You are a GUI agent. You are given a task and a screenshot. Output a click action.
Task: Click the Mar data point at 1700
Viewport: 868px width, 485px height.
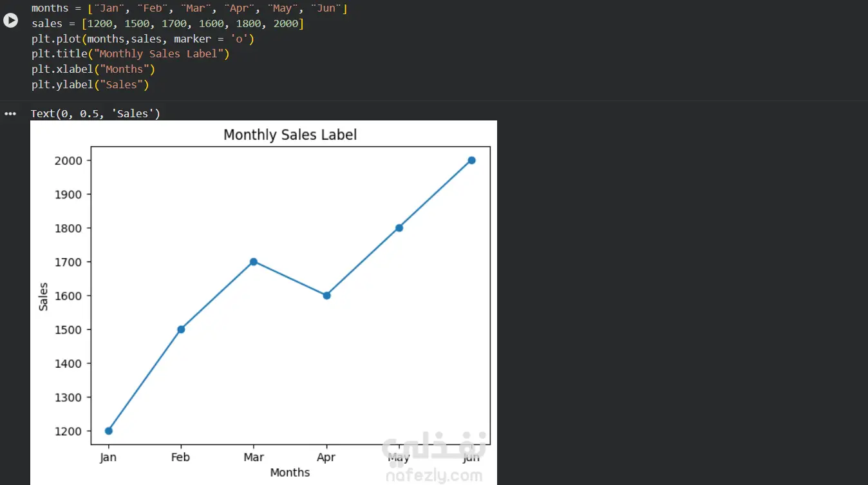pos(254,262)
